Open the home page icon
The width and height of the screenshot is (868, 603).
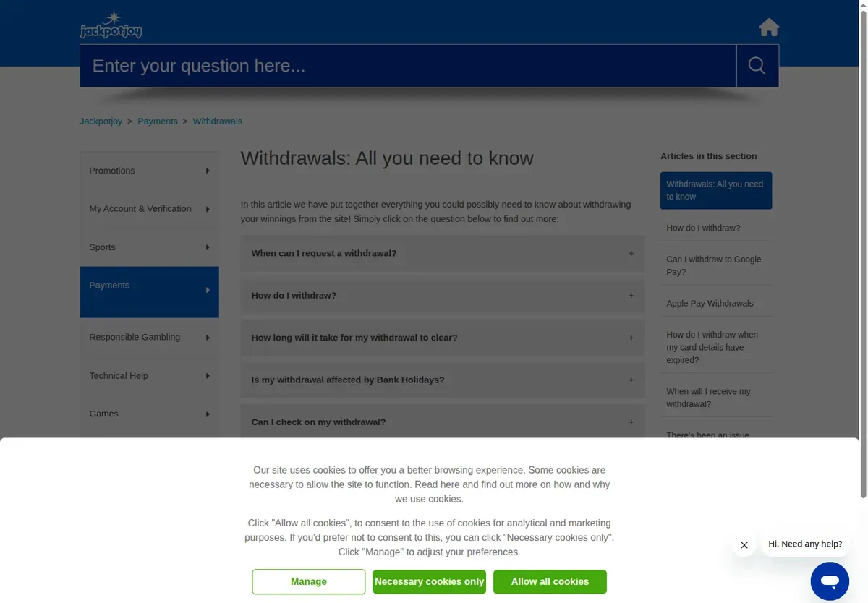769,27
